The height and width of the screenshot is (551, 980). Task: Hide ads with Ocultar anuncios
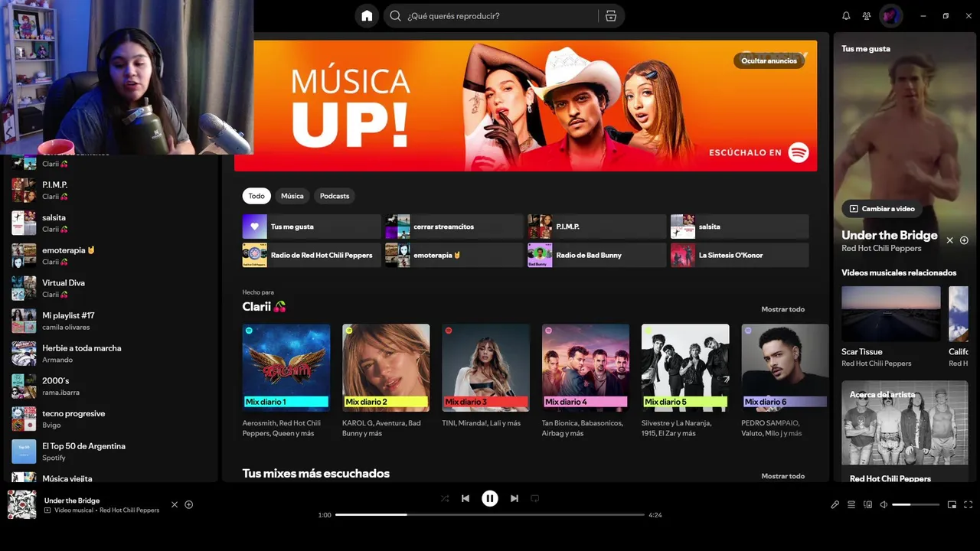[769, 60]
